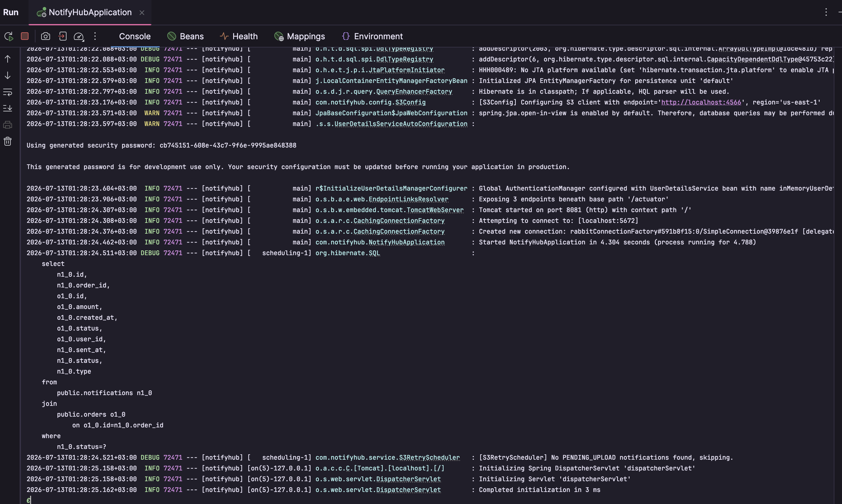Click 'public.notifications n1_0' SQL line

(x=104, y=393)
